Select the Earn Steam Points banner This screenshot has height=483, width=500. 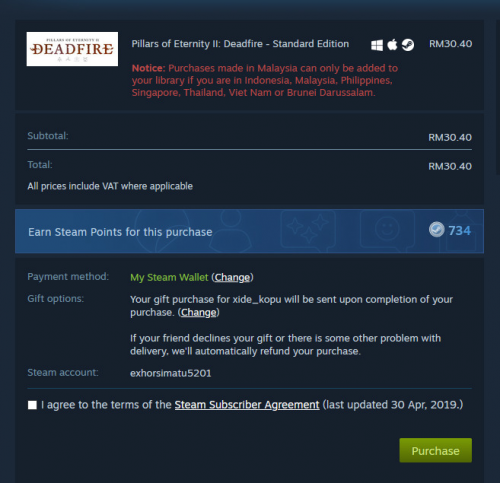249,231
